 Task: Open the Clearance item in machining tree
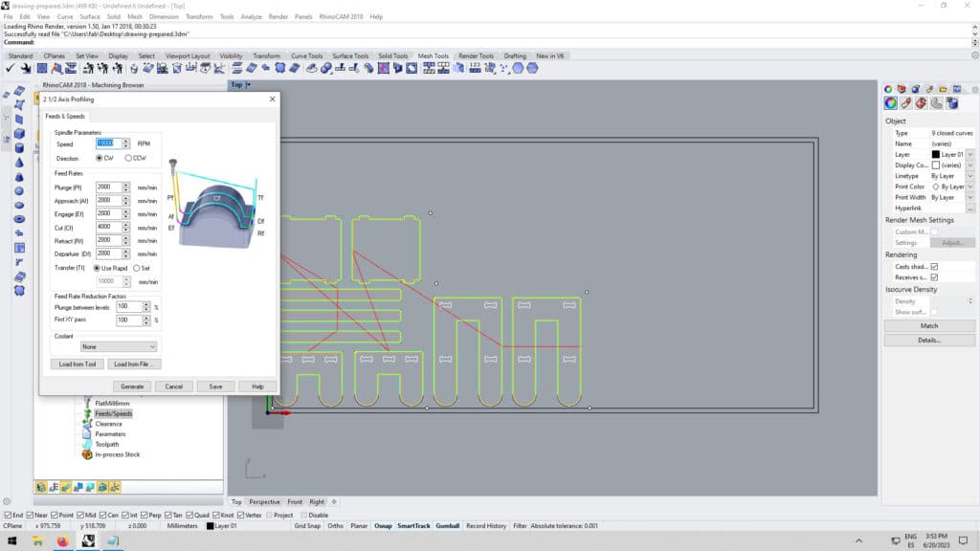(x=107, y=424)
